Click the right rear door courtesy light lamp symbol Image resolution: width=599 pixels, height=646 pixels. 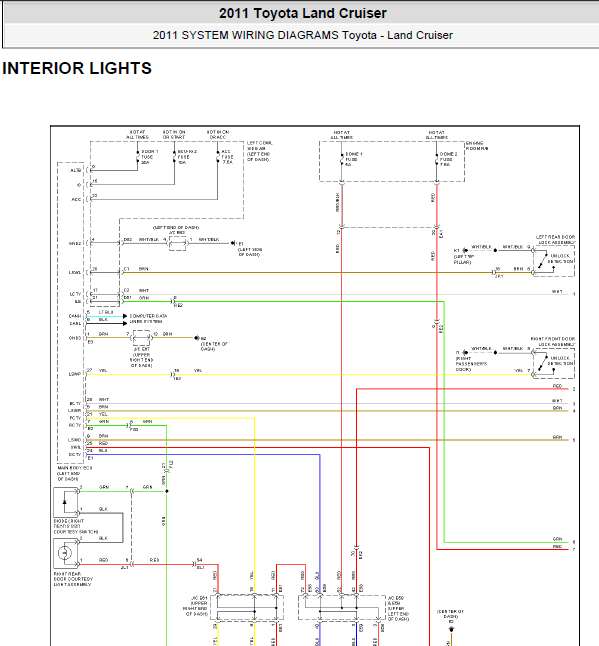tap(66, 553)
